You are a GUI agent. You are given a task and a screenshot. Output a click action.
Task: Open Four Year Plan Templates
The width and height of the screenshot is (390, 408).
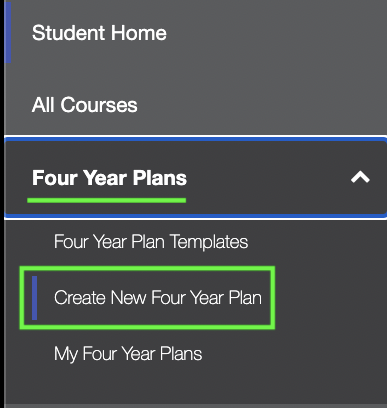click(151, 241)
